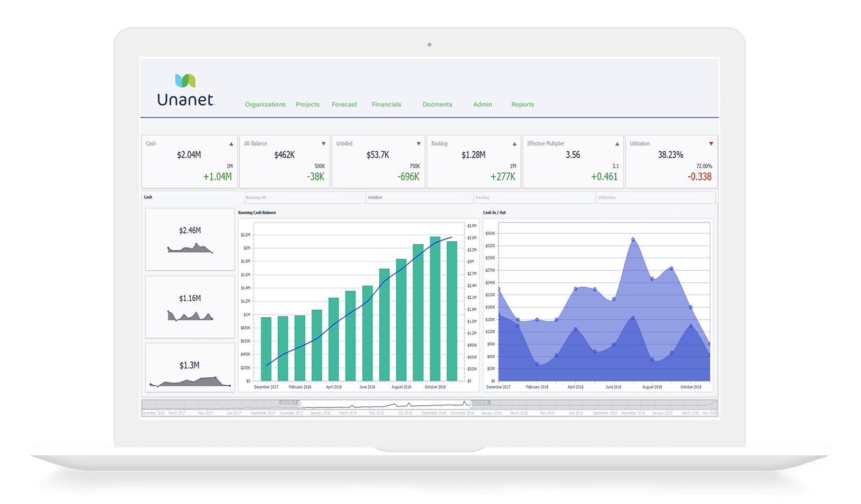The image size is (861, 504).
Task: Click the down arrow on Unbilled card
Action: pos(418,144)
